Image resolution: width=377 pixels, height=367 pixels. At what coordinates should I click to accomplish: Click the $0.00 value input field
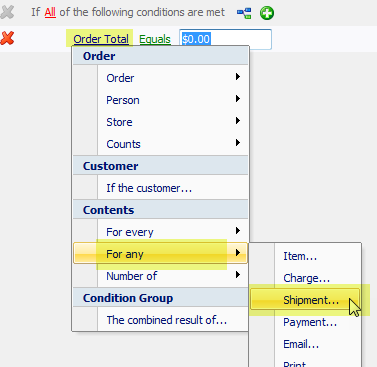point(225,39)
